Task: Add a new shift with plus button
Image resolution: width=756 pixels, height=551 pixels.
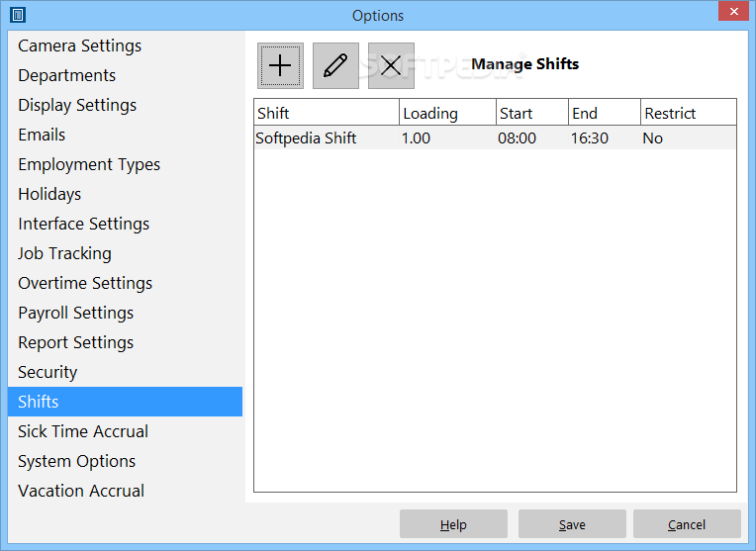Action: pos(280,65)
